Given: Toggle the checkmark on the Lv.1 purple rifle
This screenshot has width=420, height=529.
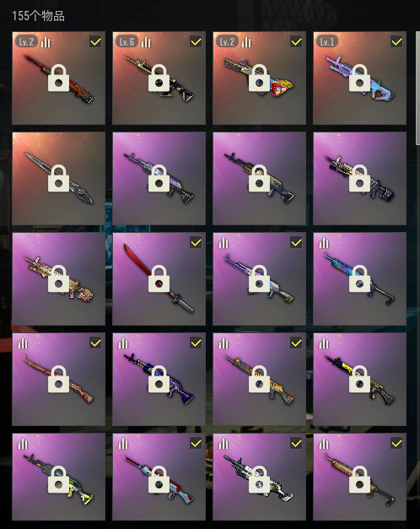Looking at the screenshot, I should pos(396,42).
